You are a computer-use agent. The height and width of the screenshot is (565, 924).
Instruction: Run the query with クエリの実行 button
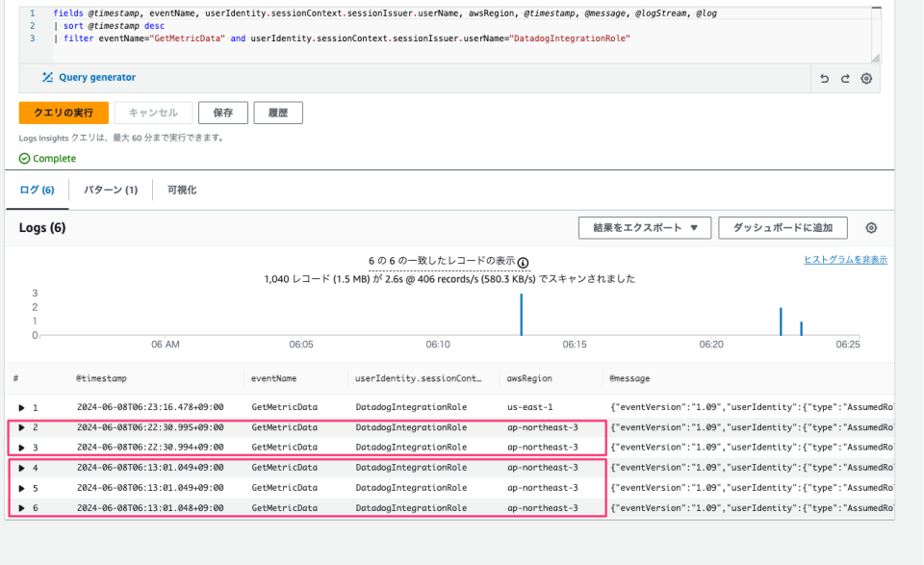[64, 113]
